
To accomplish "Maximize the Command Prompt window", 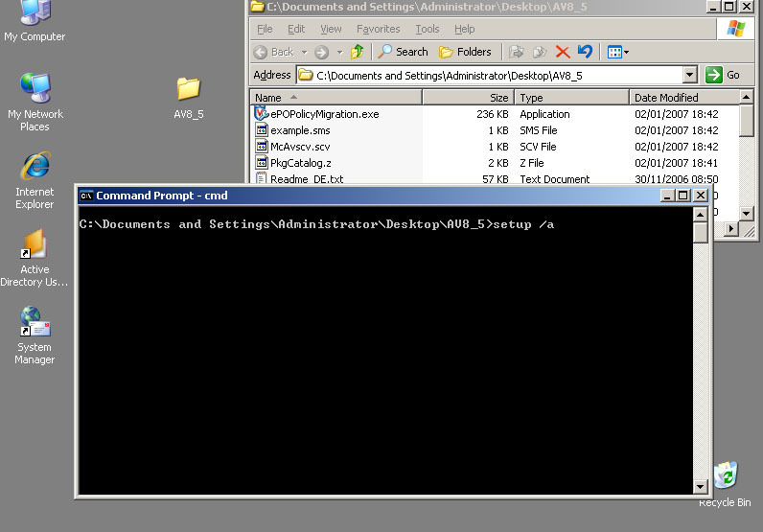I will click(683, 196).
